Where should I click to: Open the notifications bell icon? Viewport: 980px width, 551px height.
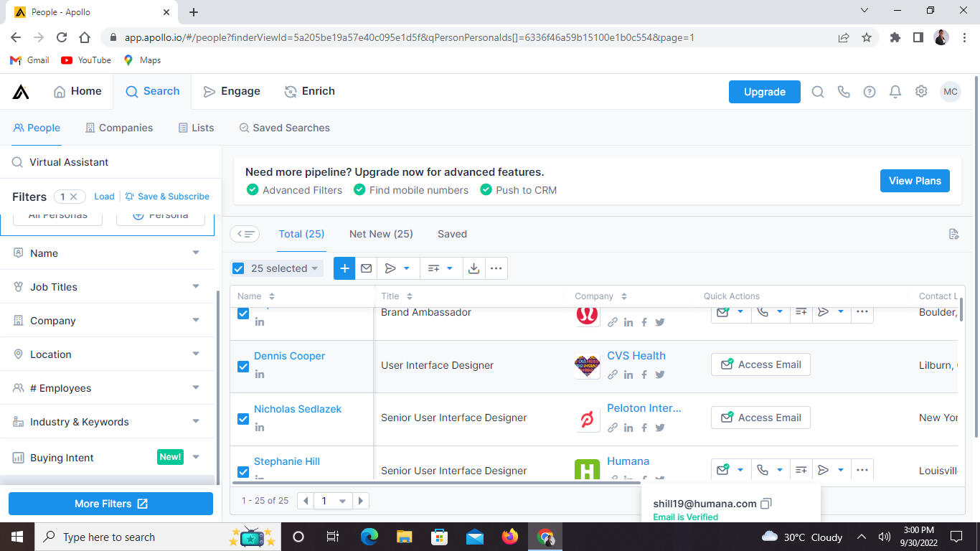pos(895,92)
